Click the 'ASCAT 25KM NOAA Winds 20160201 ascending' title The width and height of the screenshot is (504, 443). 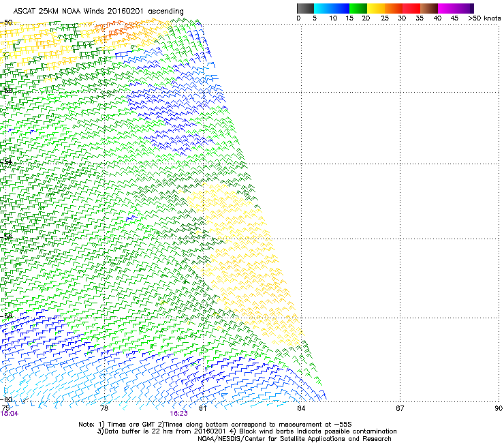pyautogui.click(x=98, y=12)
